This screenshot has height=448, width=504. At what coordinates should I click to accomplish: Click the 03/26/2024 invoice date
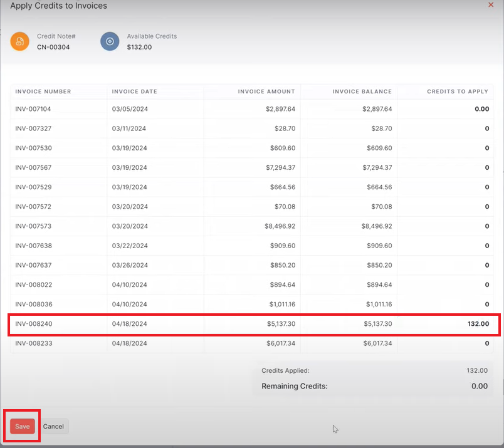tap(130, 265)
